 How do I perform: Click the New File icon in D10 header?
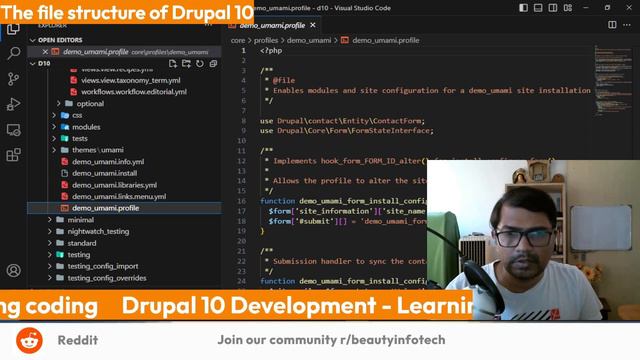[173, 64]
